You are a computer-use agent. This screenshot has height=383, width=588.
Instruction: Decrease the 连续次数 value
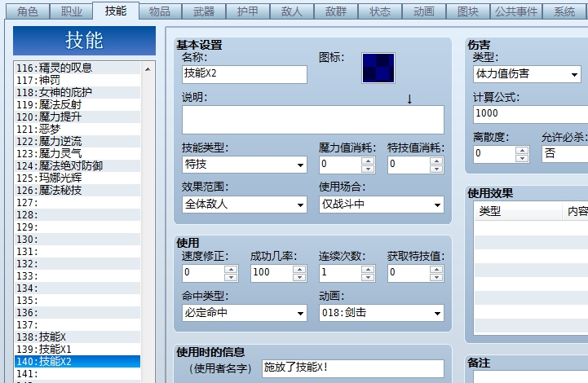point(368,277)
